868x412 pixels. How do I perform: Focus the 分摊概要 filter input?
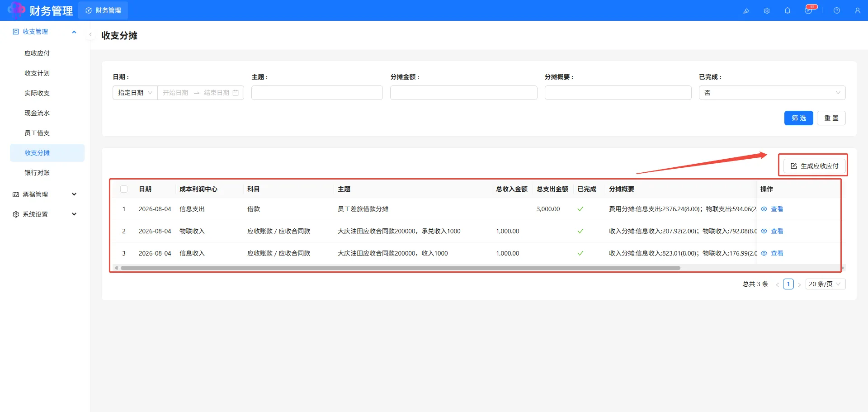coord(618,93)
